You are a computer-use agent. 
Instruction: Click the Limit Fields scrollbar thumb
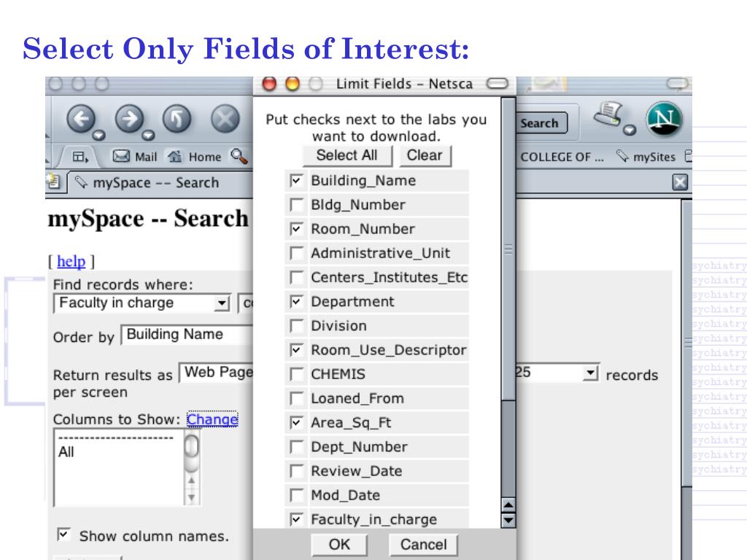pyautogui.click(x=508, y=249)
